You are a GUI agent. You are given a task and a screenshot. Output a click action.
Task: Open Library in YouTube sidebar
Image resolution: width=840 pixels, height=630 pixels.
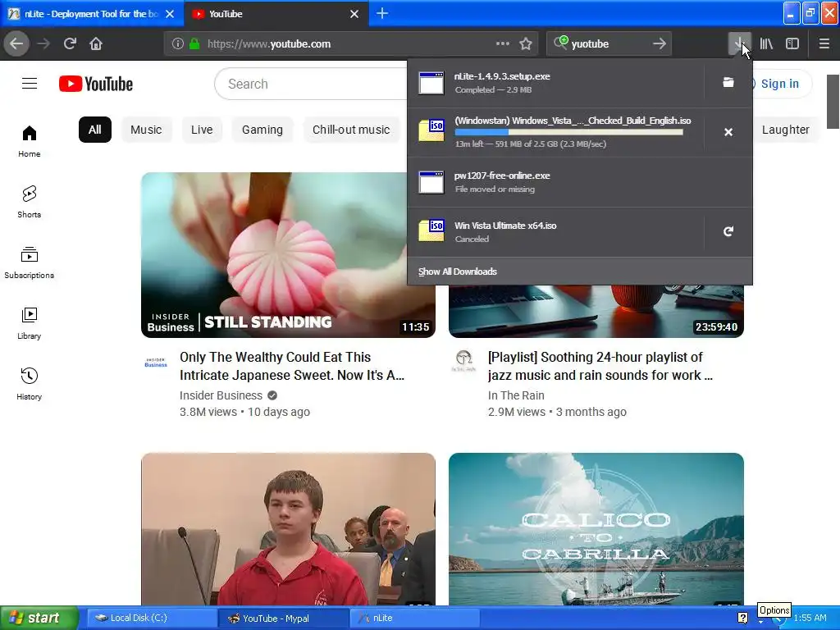[x=29, y=323]
